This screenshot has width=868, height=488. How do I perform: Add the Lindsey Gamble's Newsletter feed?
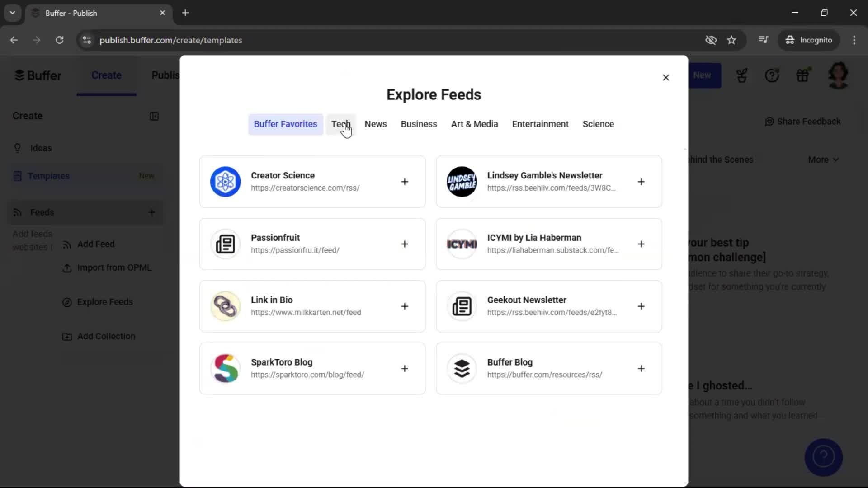(642, 182)
